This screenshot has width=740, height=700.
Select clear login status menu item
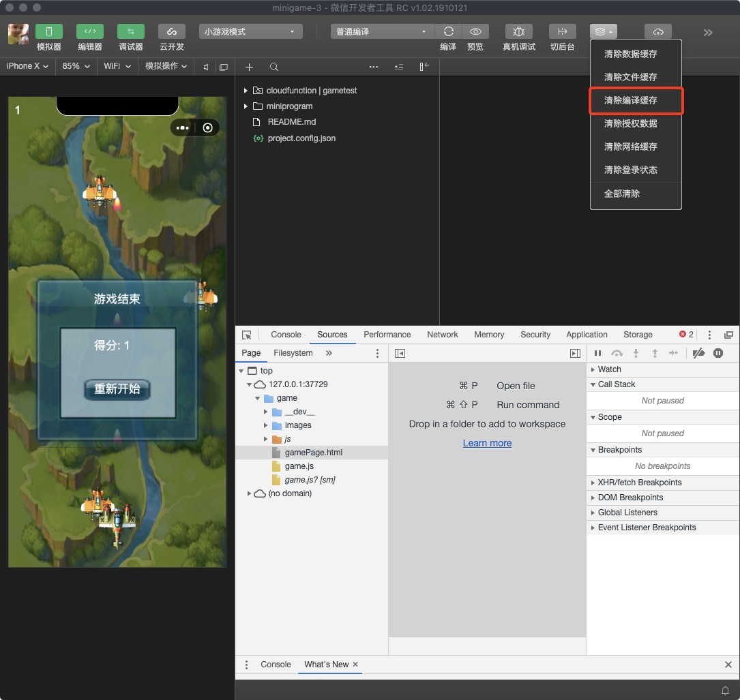[635, 170]
